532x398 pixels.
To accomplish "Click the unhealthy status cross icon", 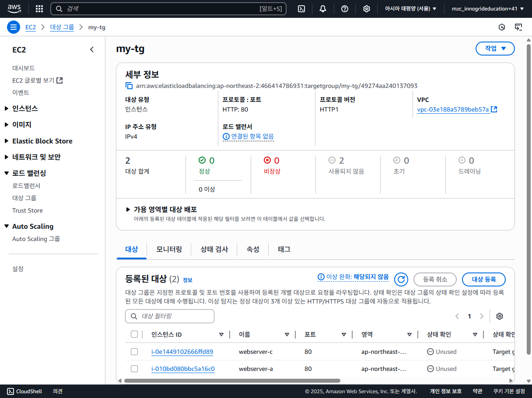I will click(267, 161).
